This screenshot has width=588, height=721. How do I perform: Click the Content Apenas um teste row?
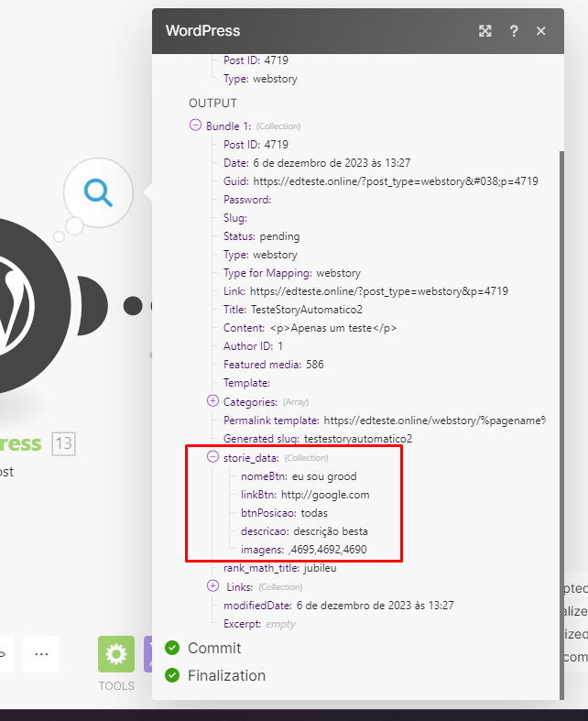click(x=310, y=328)
